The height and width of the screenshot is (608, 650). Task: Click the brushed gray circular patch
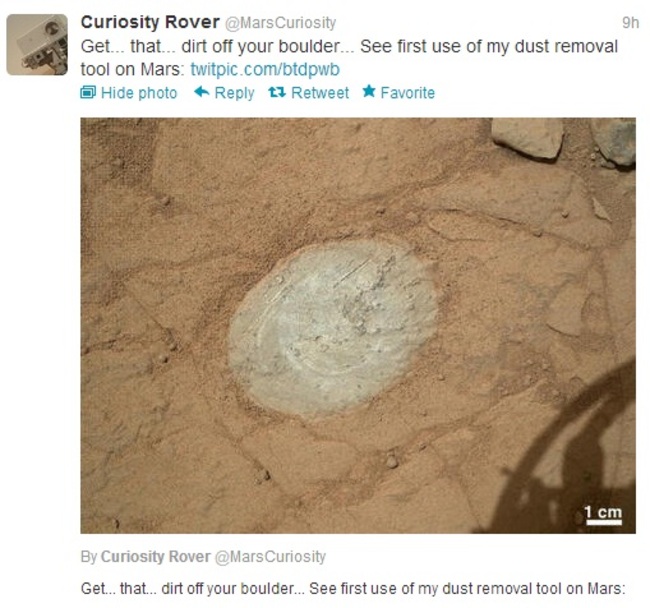point(334,327)
